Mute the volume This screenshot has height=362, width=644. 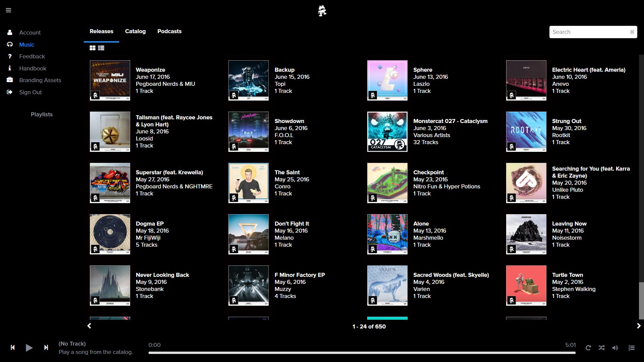[615, 348]
